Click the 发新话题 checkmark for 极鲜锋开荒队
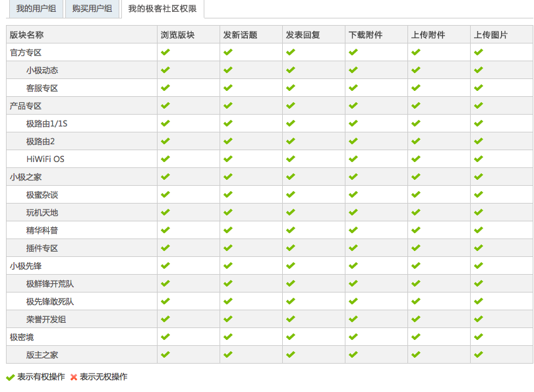Screen dimensions: 534x392 click(x=228, y=283)
